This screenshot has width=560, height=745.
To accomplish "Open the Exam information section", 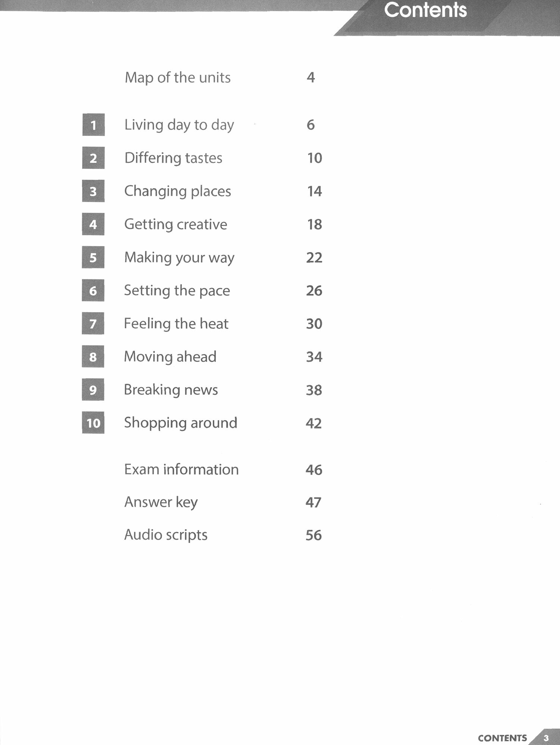I will point(181,469).
